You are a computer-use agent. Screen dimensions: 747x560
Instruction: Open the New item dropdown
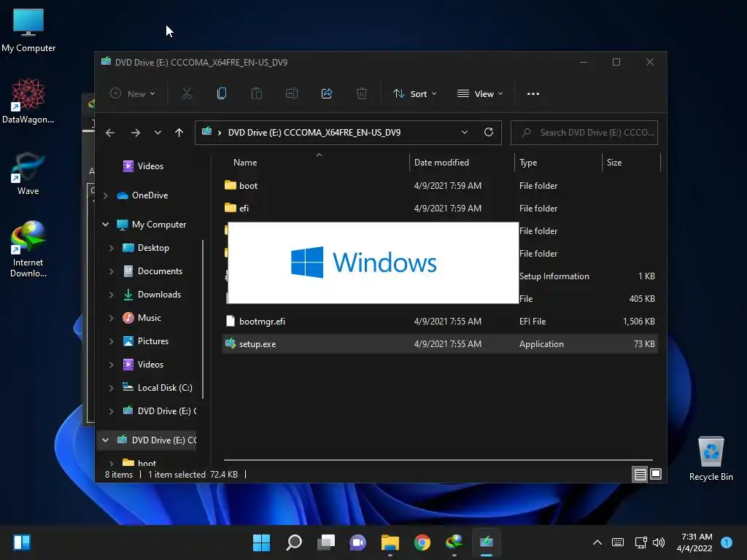[133, 94]
